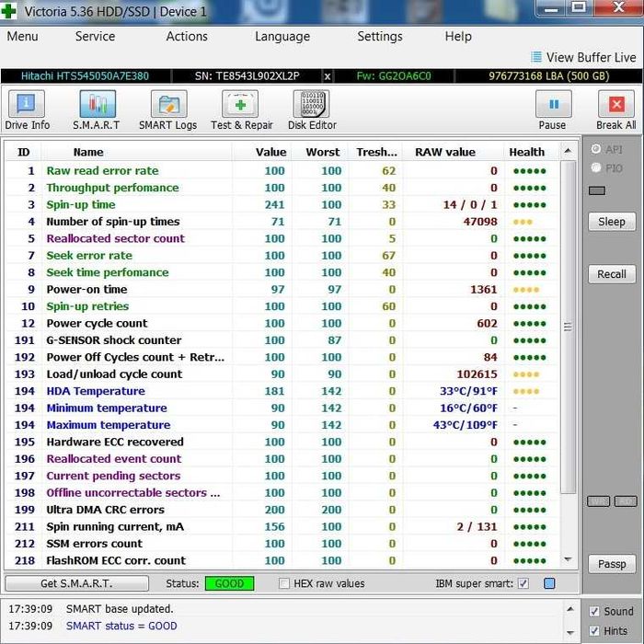Screen dimensions: 644x644
Task: Click the Passp button
Action: point(612,564)
